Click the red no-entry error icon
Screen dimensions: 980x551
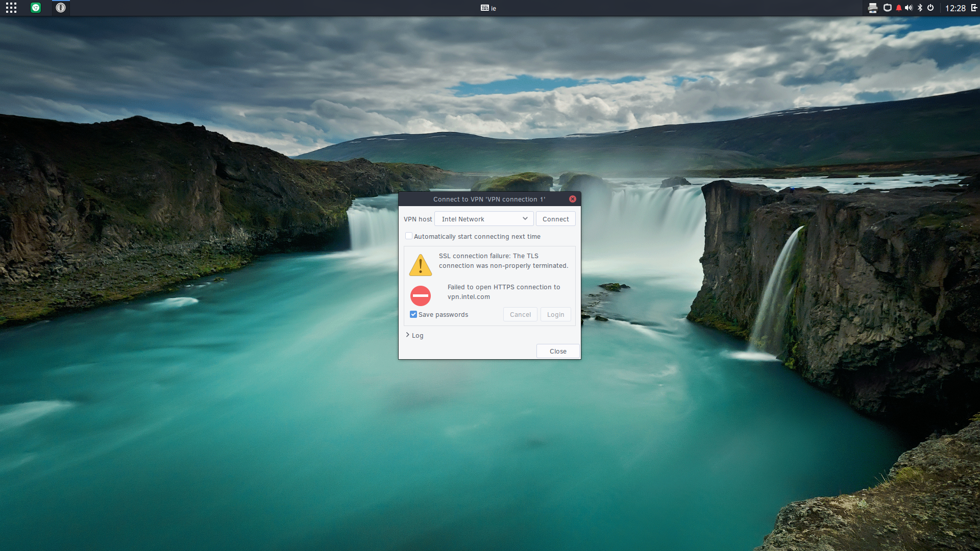[421, 296]
